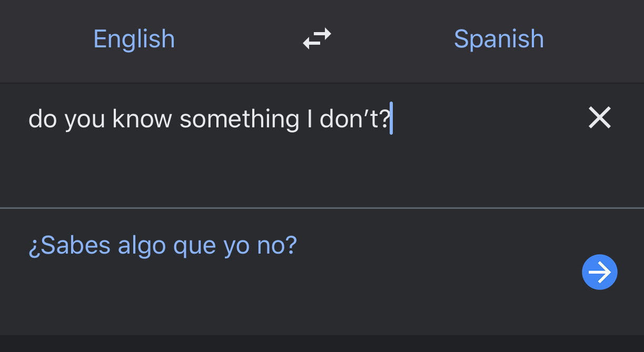Click the word "know" in the source text
This screenshot has height=352, width=644.
pyautogui.click(x=142, y=118)
